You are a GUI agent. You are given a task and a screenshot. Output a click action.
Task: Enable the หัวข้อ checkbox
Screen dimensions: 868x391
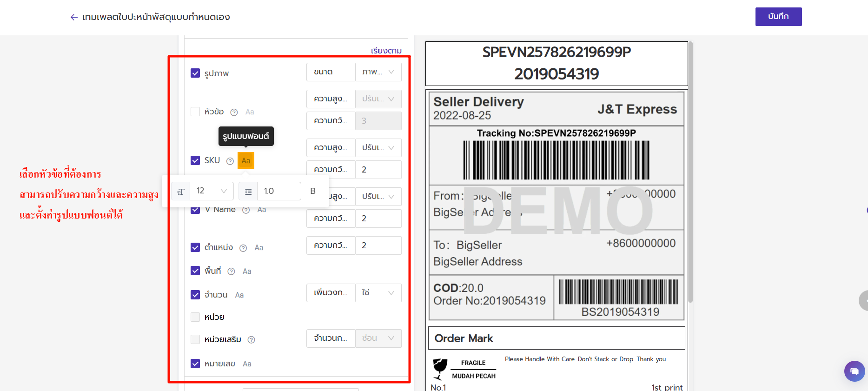pos(195,112)
